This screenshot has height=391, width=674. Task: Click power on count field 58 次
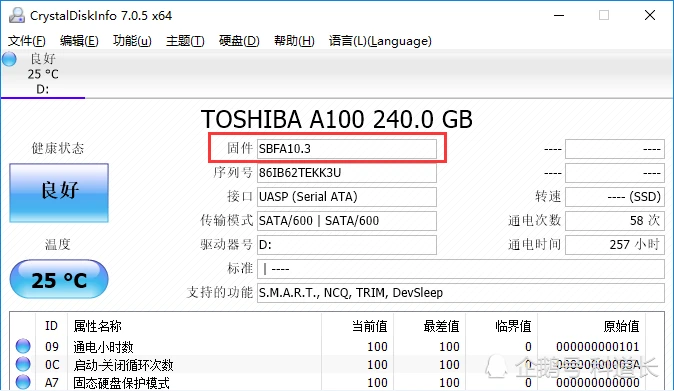615,221
